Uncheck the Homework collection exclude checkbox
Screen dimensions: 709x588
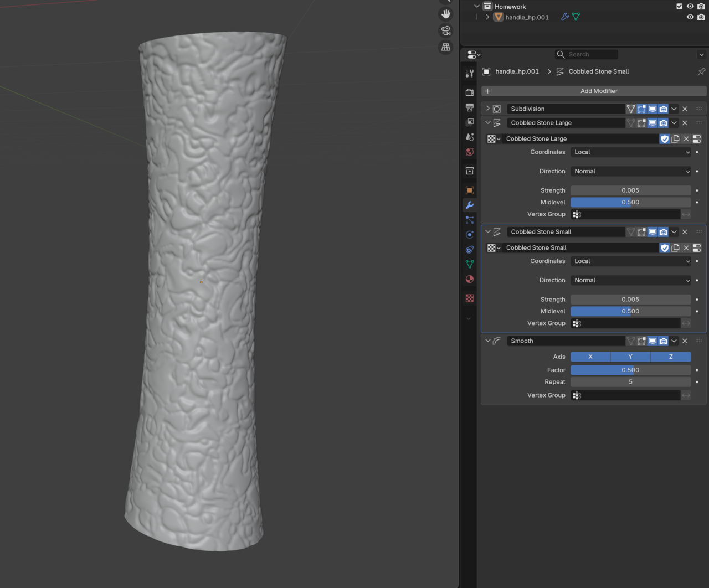679,6
